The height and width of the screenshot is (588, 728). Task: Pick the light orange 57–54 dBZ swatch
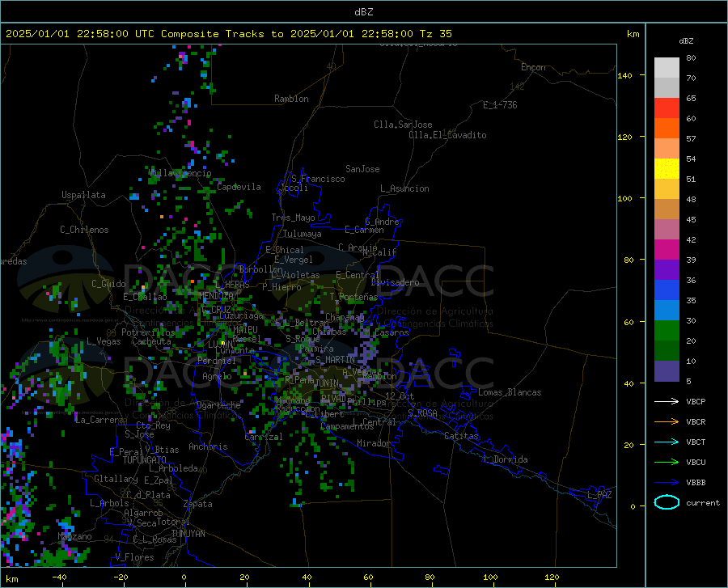click(667, 149)
